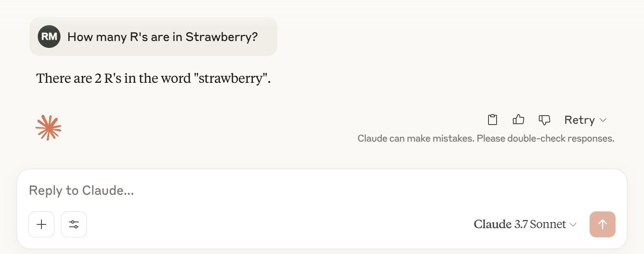Click the 'Claude can make mistakes' disclaimer
Image resolution: width=644 pixels, height=254 pixels.
pyautogui.click(x=415, y=139)
